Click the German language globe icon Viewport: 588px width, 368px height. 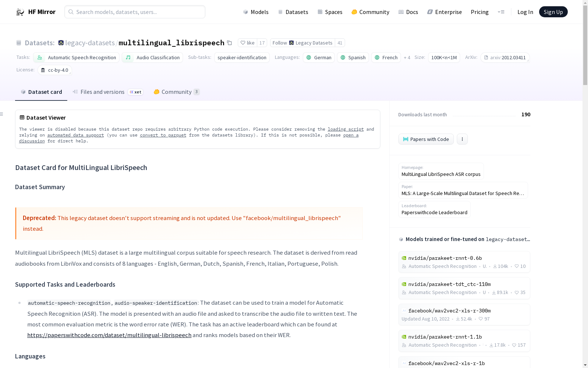tap(309, 57)
